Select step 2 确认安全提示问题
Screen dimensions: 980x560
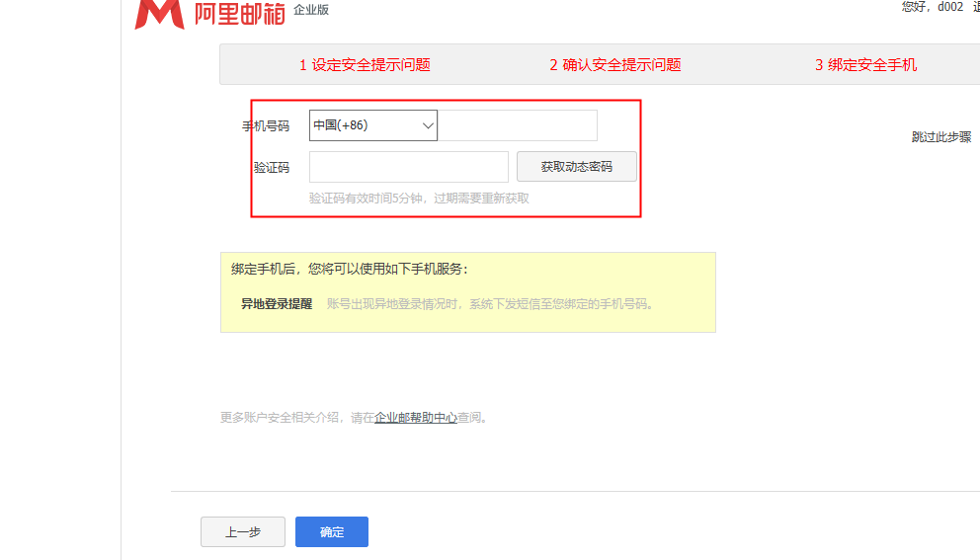click(615, 65)
